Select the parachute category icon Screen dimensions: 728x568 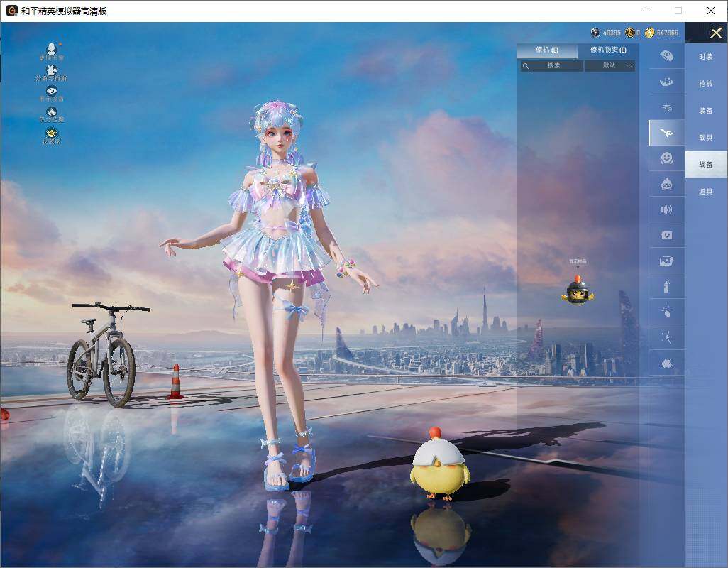(x=666, y=56)
